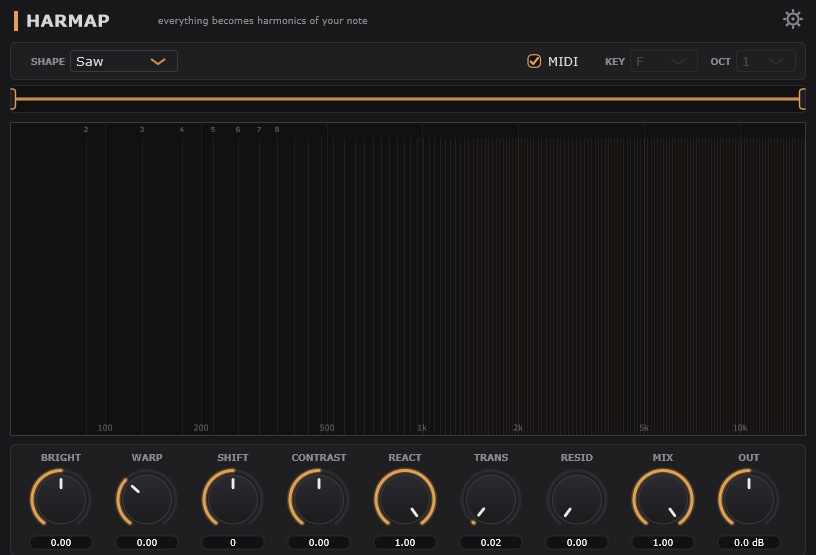Open settings with the gear icon
Image resolution: width=816 pixels, height=555 pixels.
point(793,19)
